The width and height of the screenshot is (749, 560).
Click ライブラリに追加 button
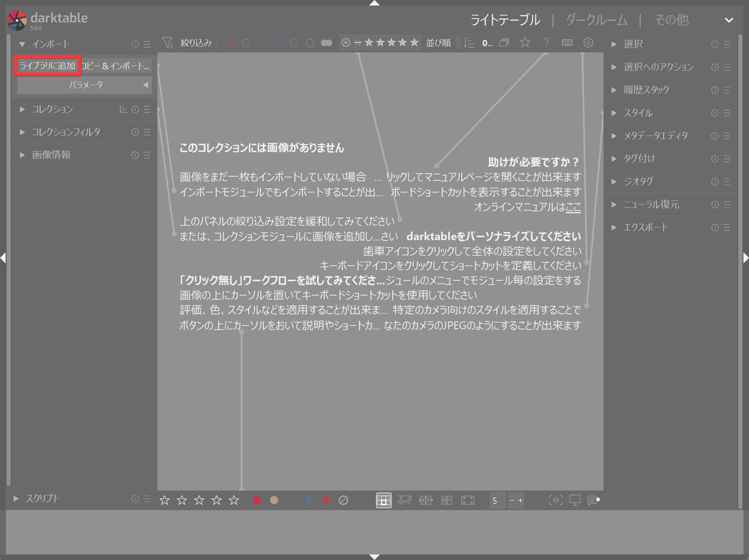[47, 66]
